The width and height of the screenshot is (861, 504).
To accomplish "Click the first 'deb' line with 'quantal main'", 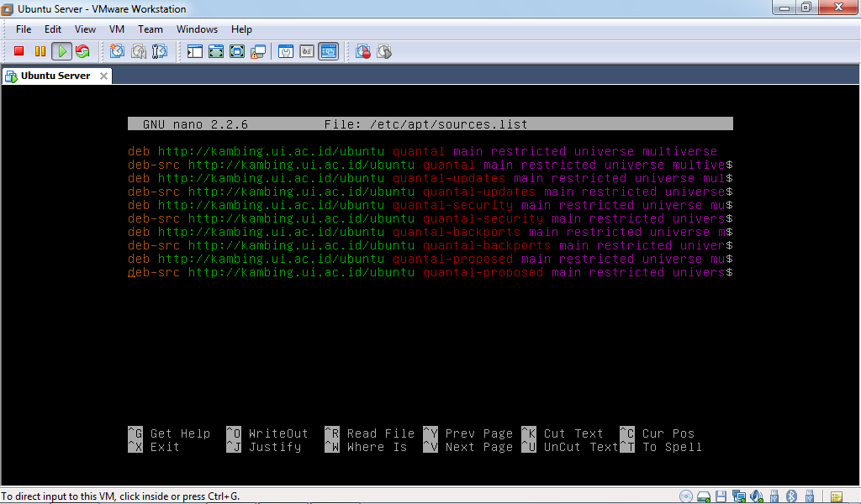I will (x=422, y=151).
